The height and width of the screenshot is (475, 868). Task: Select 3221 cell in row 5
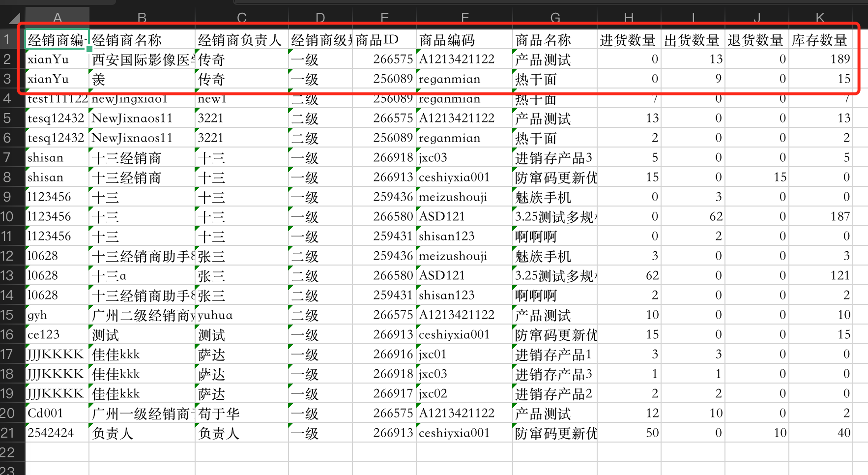[x=242, y=118]
